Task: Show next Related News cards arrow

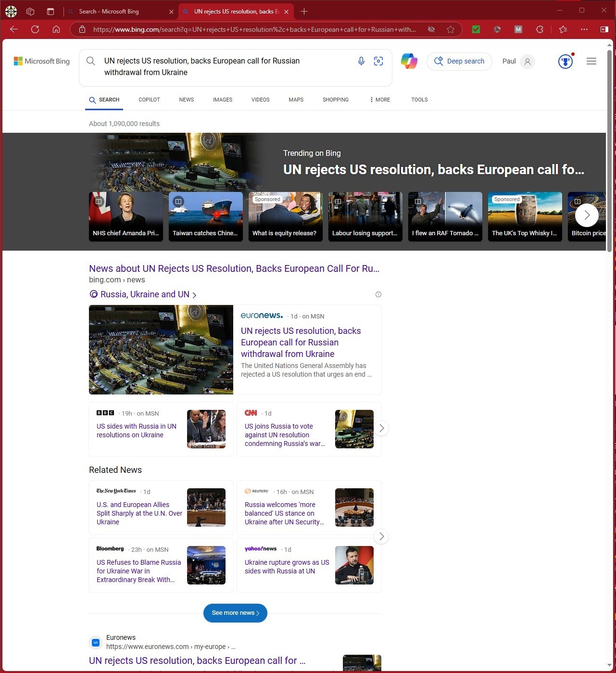Action: [381, 536]
